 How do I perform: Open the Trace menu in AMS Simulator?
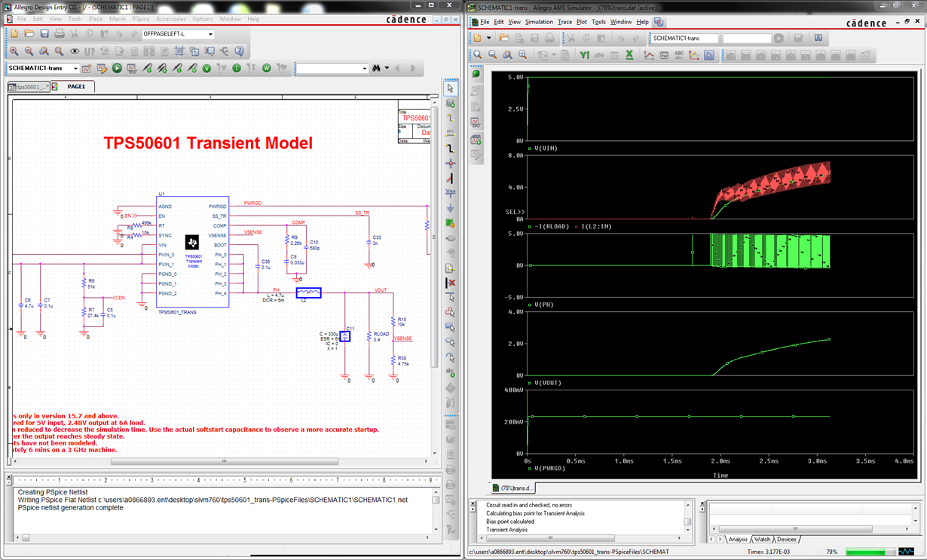click(564, 22)
